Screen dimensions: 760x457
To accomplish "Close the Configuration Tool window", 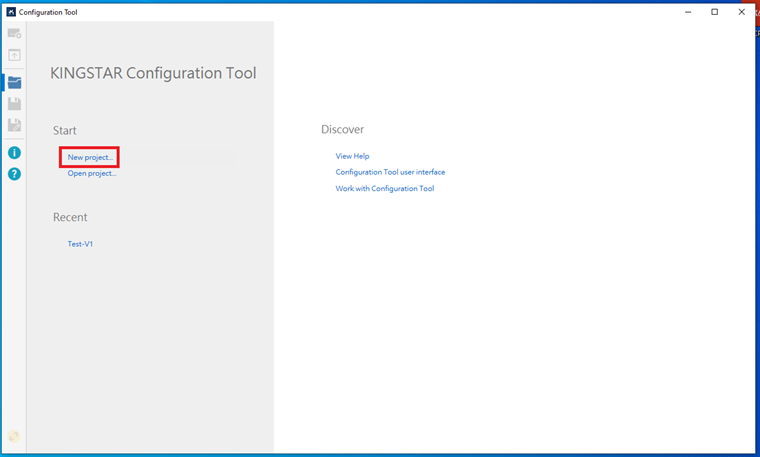I will [x=741, y=12].
